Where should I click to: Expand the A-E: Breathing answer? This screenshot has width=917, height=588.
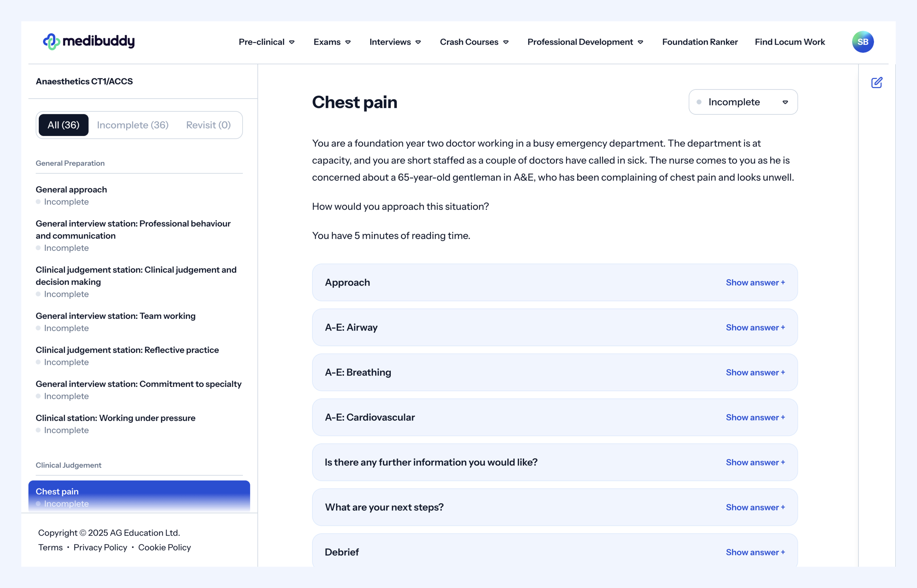pos(755,372)
